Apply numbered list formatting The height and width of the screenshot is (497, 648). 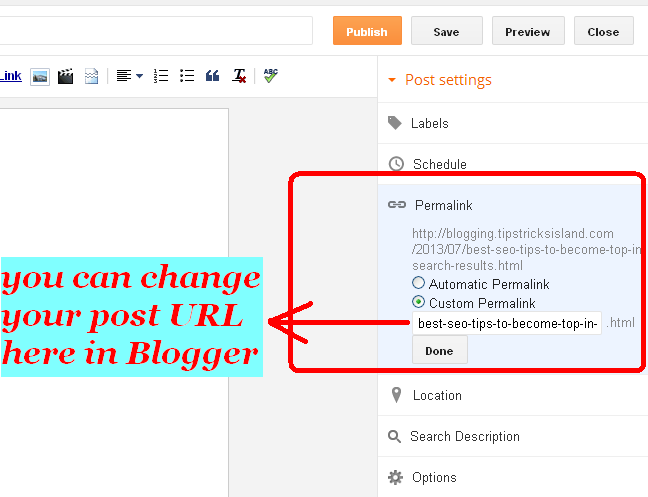(161, 76)
